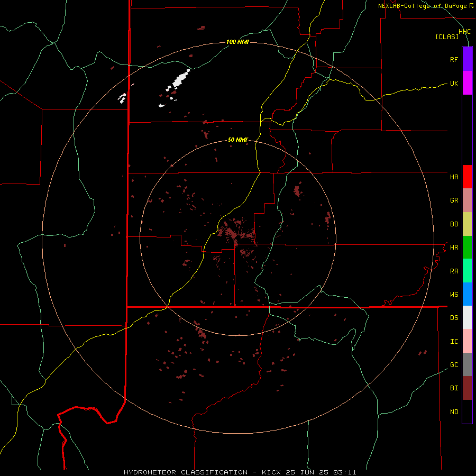Click the [CLAS] legend header
Viewport: 476px width, 476px height.
click(447, 36)
